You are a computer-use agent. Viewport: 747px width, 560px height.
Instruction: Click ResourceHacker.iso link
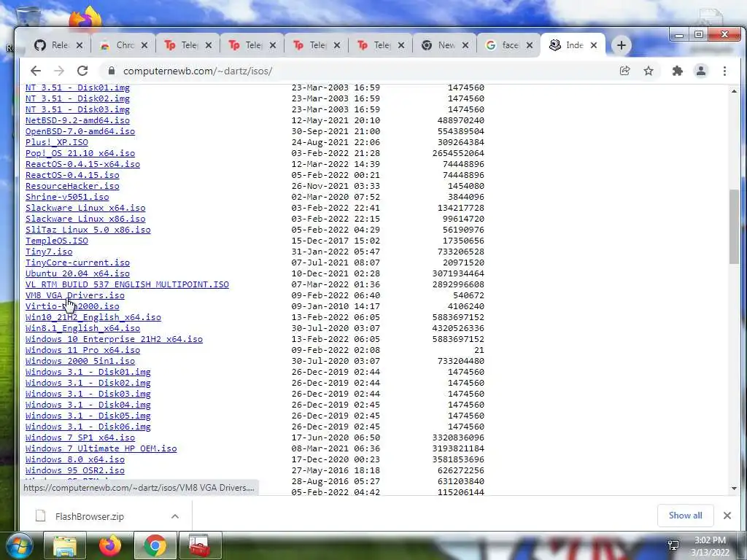[72, 186]
